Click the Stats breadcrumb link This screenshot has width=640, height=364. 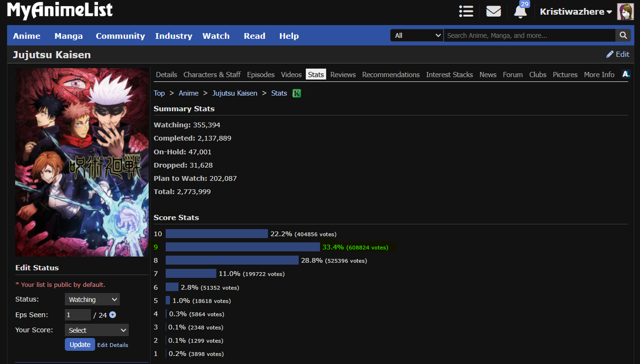pos(279,93)
